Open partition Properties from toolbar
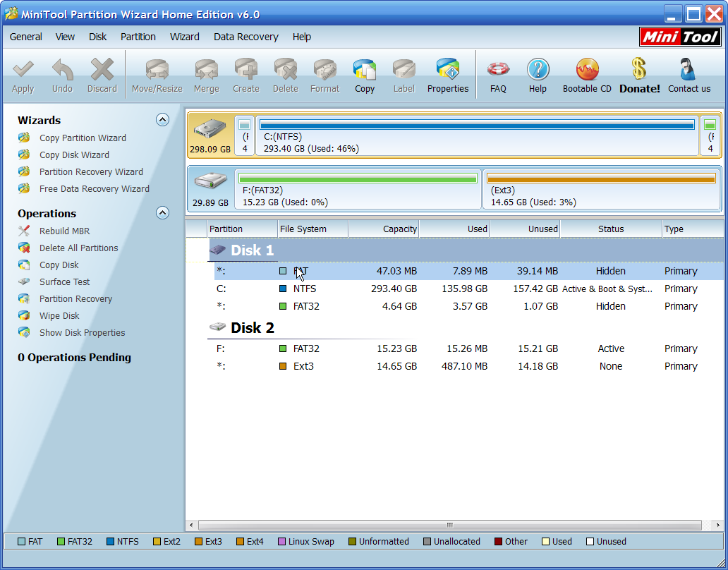The width and height of the screenshot is (728, 570). 448,76
